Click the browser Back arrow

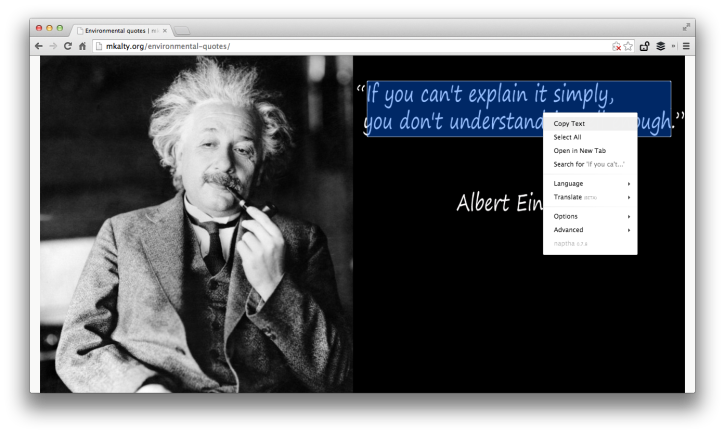click(39, 46)
